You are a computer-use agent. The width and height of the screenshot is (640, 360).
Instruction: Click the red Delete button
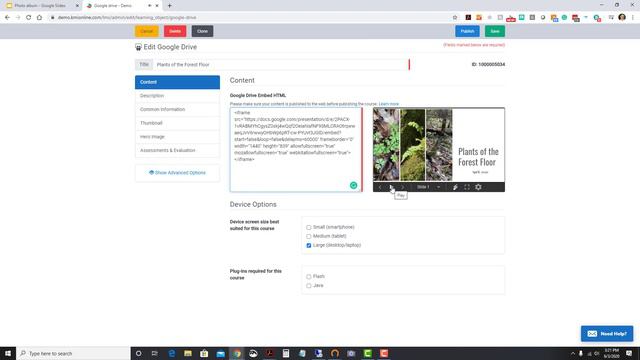[175, 31]
